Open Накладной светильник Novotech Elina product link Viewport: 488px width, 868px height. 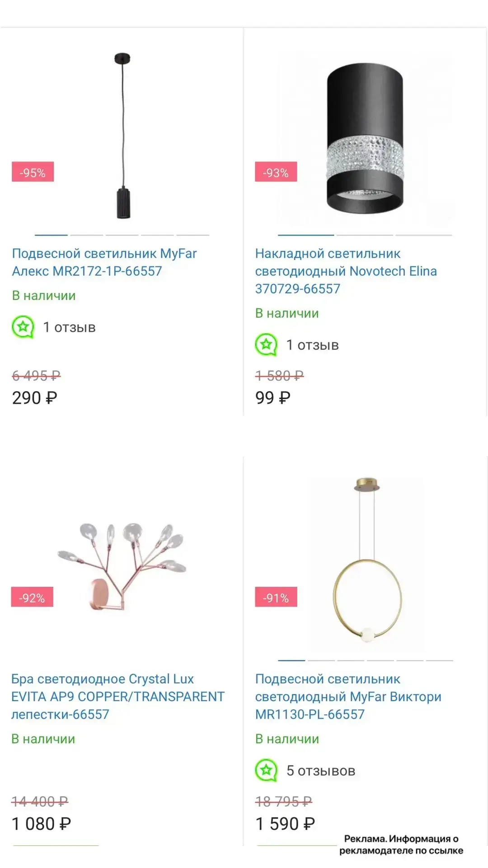pos(346,271)
